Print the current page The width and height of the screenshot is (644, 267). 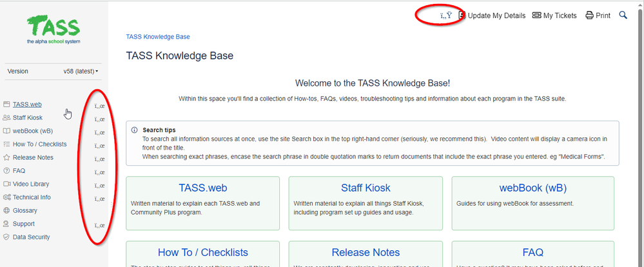tap(598, 15)
